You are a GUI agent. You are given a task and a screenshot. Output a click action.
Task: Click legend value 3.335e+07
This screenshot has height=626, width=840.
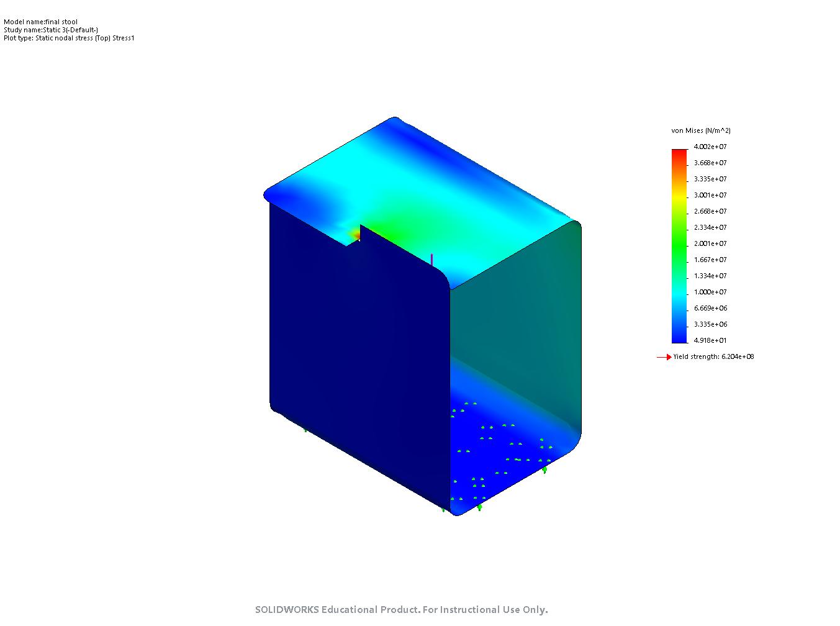pyautogui.click(x=710, y=179)
